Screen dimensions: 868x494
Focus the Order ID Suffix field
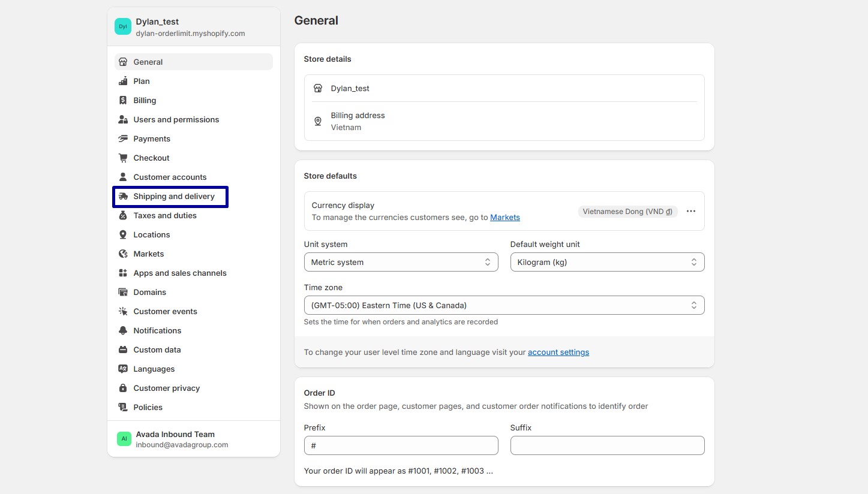point(607,445)
